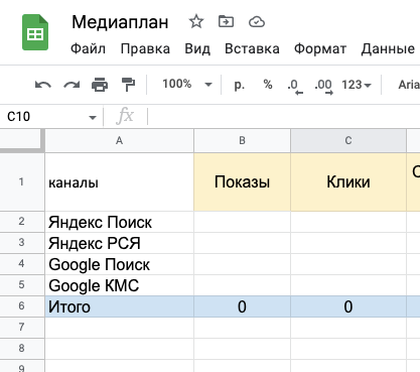The height and width of the screenshot is (372, 420).
Task: Select row 5 header
Action: click(22, 285)
